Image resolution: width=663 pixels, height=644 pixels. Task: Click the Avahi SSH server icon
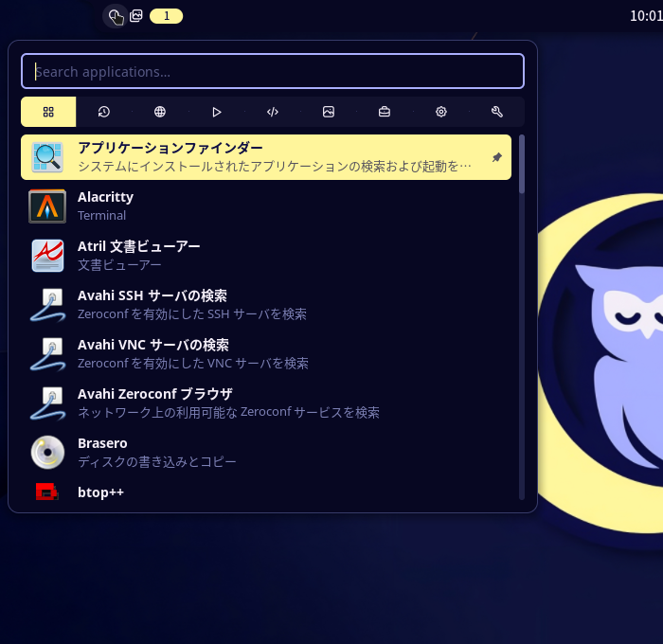47,305
